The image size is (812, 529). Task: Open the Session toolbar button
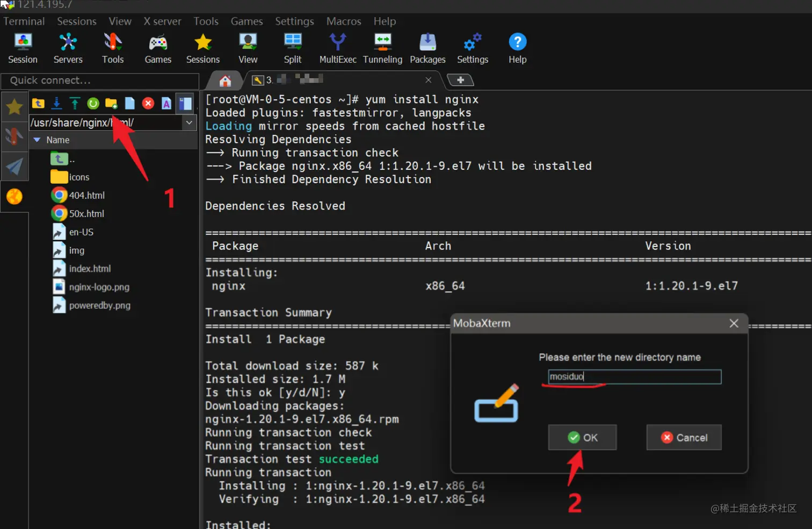(x=23, y=48)
